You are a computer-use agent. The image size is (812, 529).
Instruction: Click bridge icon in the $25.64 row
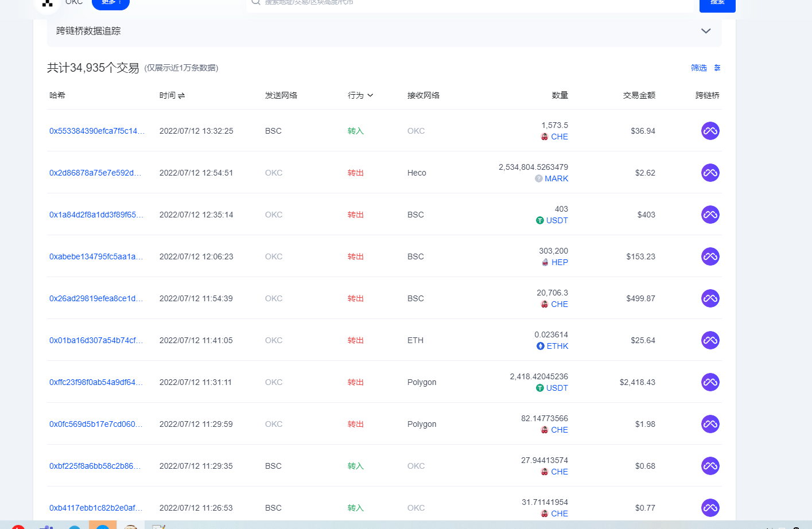(x=710, y=340)
